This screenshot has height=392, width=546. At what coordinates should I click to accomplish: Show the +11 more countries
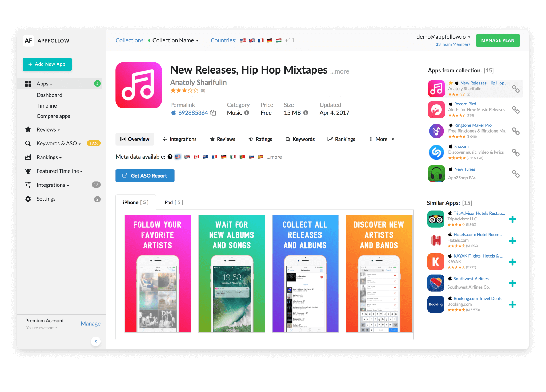pyautogui.click(x=290, y=40)
